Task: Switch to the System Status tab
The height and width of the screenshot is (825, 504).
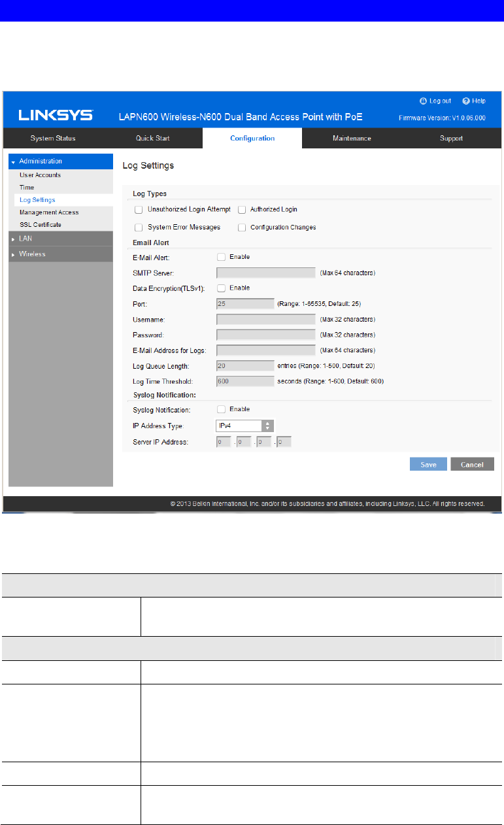Action: [x=53, y=138]
